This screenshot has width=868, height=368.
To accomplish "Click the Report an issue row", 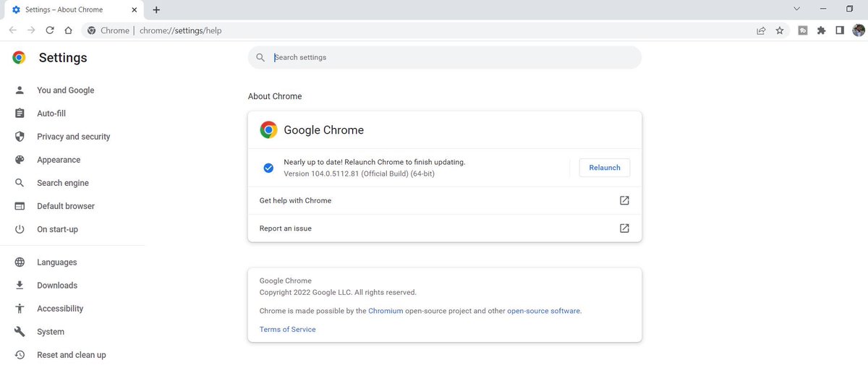I will coord(445,228).
